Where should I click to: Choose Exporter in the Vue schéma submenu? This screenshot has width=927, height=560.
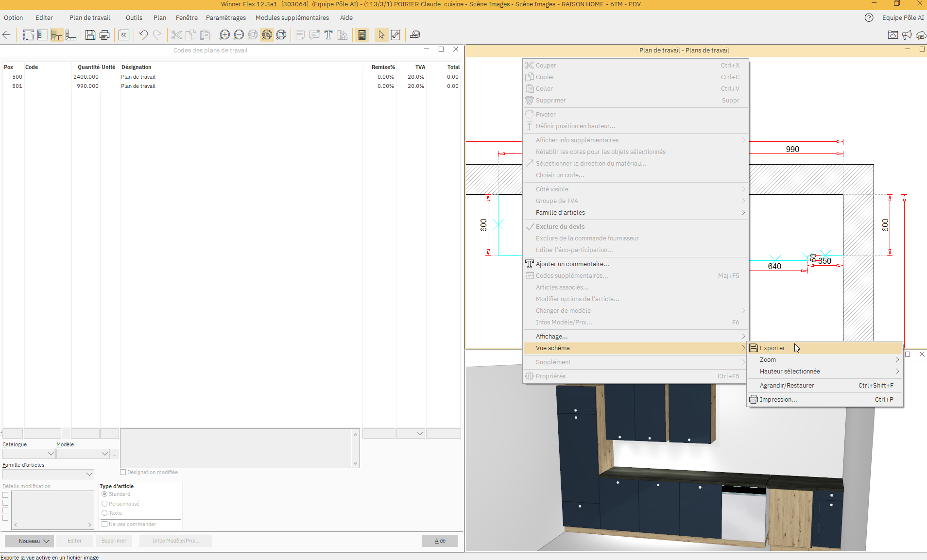(772, 348)
